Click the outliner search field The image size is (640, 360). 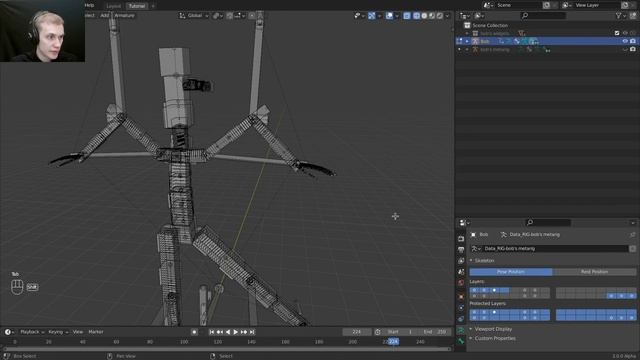543,16
